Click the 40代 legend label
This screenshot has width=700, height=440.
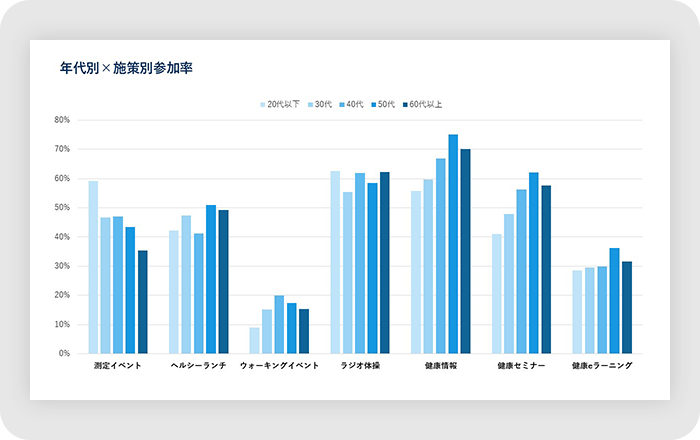pyautogui.click(x=355, y=104)
